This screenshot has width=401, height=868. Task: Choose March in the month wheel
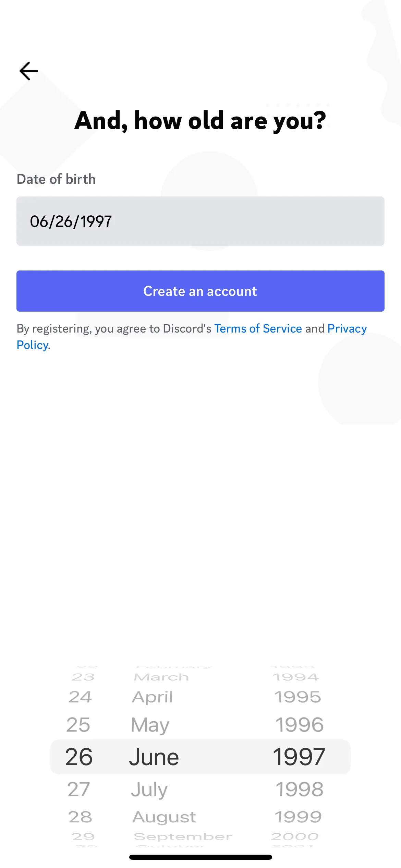(x=161, y=677)
